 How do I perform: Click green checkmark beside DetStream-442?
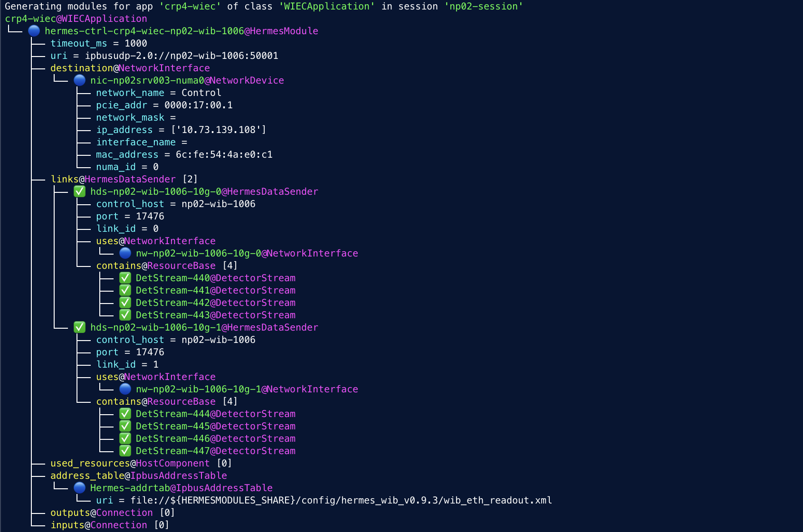(125, 303)
